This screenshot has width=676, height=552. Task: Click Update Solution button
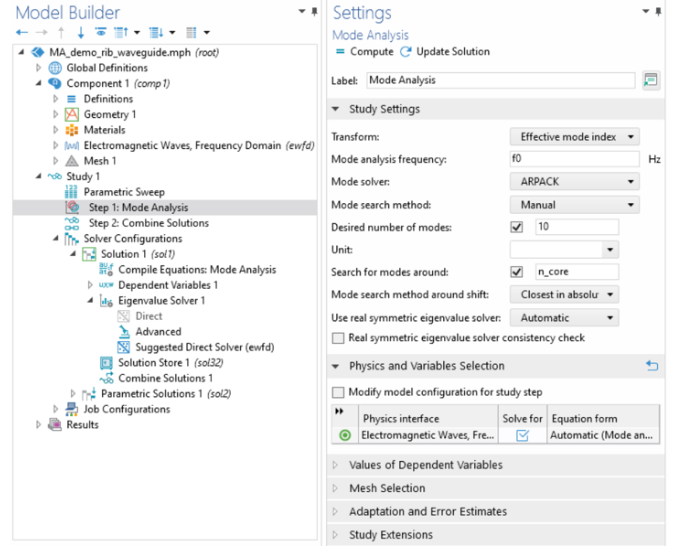pyautogui.click(x=445, y=52)
